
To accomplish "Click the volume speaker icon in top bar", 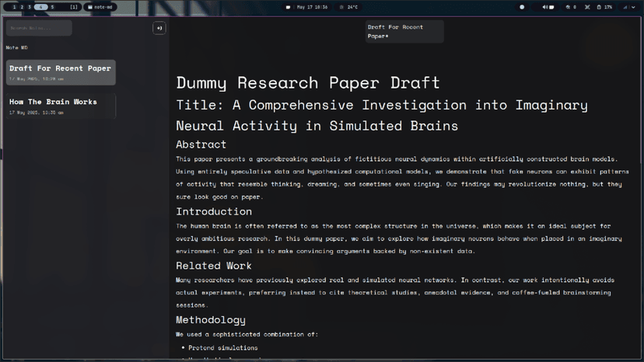I will [544, 7].
